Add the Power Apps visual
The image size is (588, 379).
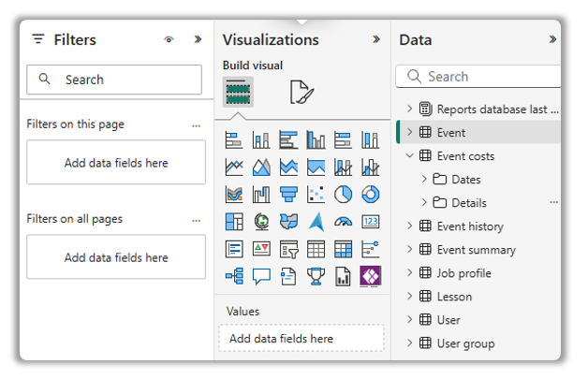370,276
